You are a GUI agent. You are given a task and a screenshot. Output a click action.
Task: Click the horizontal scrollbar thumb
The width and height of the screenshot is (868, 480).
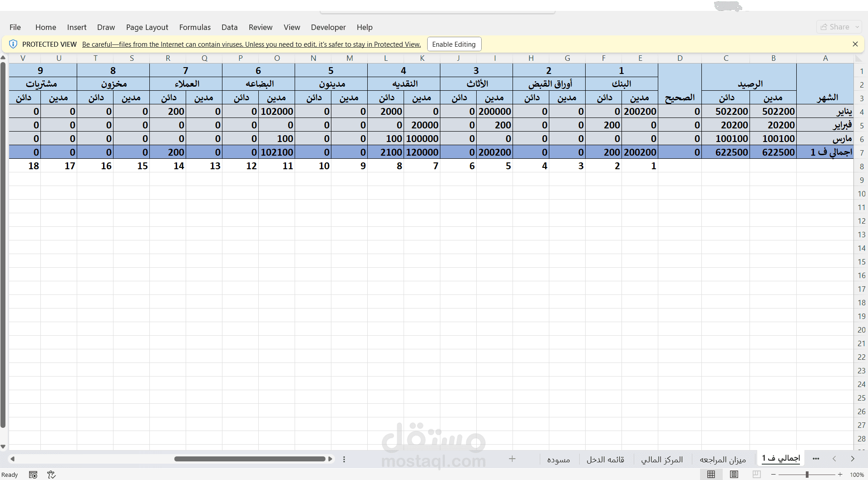coord(250,459)
